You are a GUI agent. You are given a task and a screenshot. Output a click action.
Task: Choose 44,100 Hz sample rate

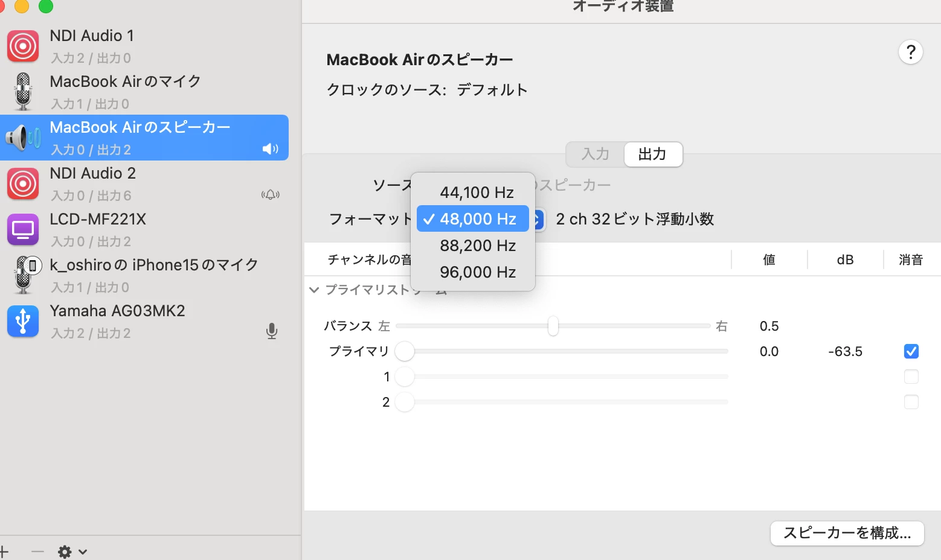point(473,192)
